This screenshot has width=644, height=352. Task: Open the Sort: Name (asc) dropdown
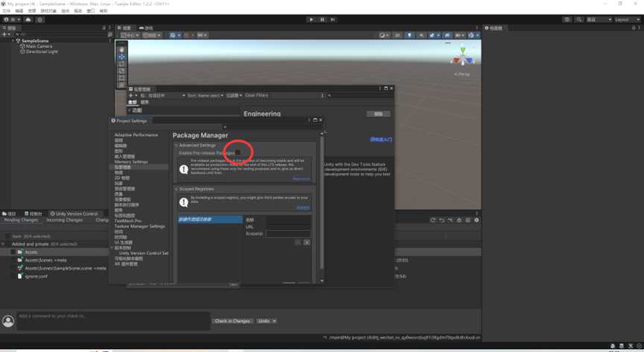click(x=205, y=95)
